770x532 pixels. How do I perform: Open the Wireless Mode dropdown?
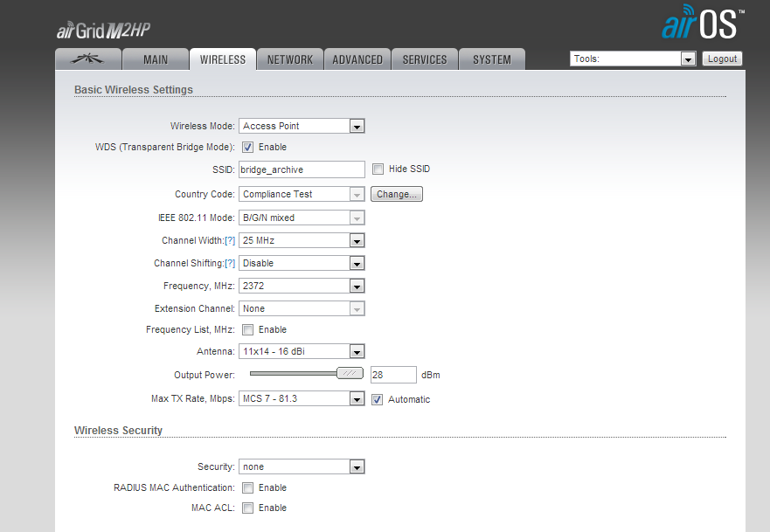coord(302,126)
